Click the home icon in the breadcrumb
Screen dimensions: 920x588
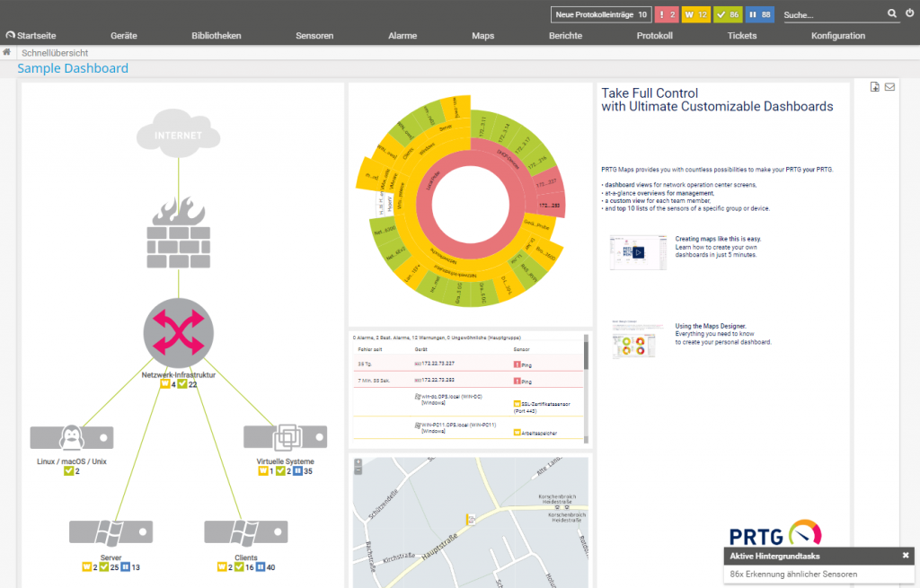7,53
